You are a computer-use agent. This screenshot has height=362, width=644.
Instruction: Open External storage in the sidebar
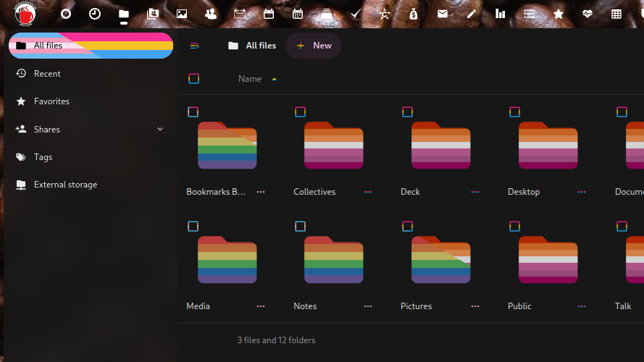(x=91, y=185)
